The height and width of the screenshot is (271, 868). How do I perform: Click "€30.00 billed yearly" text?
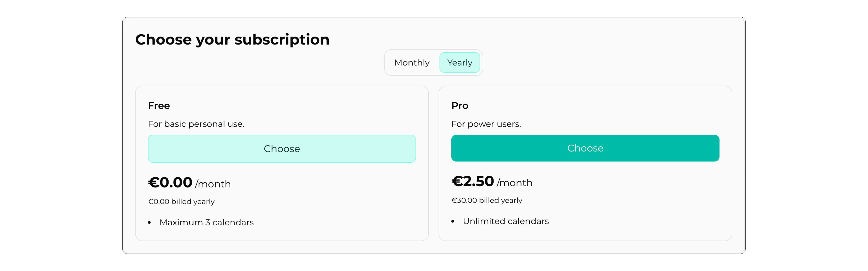(486, 200)
